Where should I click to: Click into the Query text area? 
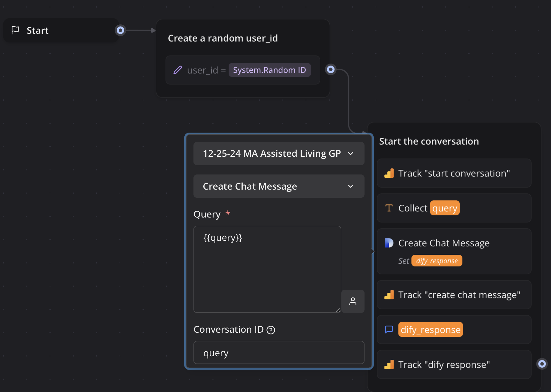[267, 269]
